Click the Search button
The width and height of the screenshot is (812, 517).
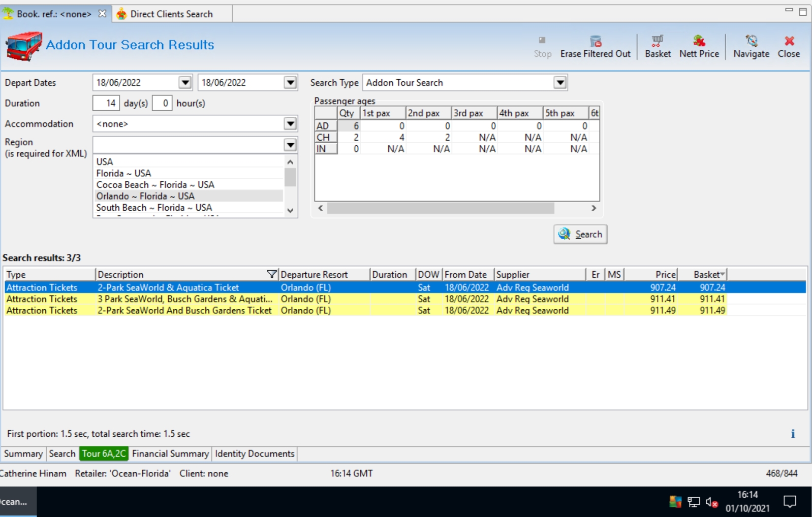pos(580,234)
